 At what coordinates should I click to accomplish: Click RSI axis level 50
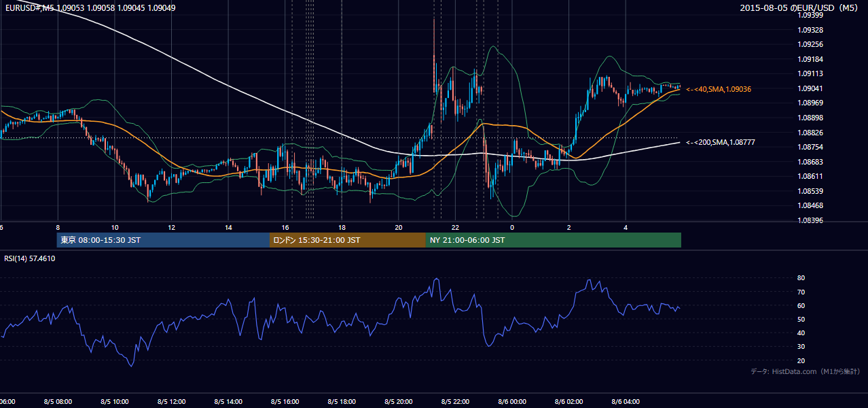[x=801, y=319]
